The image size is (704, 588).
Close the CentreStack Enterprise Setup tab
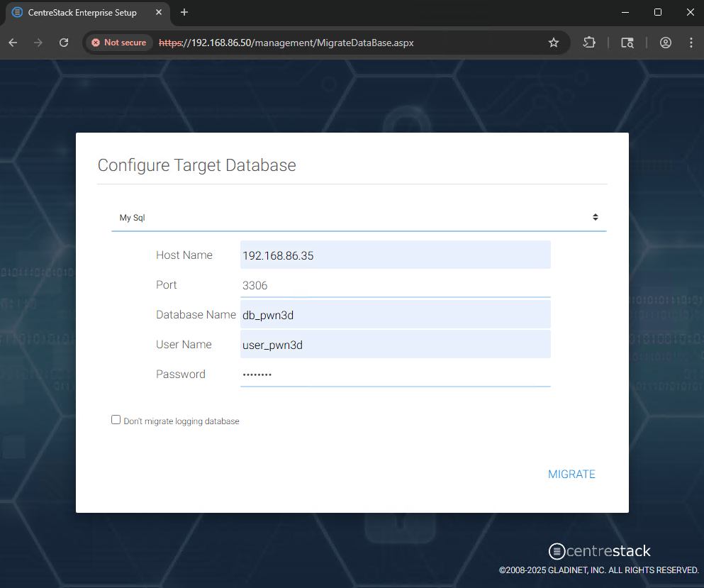159,13
